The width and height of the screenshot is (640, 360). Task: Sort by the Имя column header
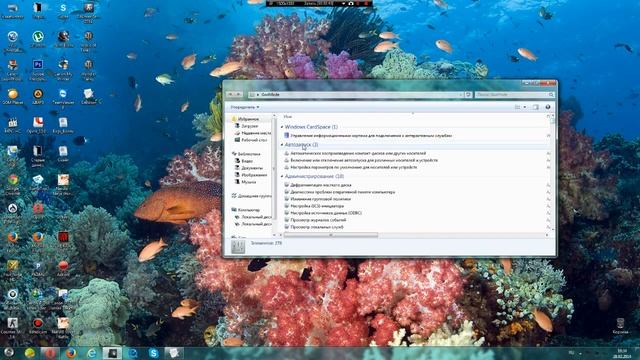tap(288, 117)
